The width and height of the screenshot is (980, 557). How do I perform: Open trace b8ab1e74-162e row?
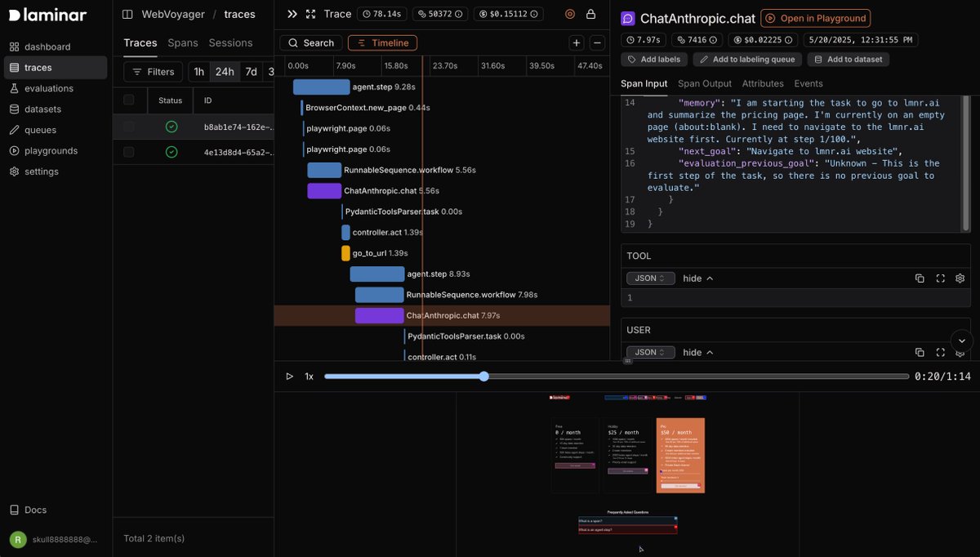point(193,127)
